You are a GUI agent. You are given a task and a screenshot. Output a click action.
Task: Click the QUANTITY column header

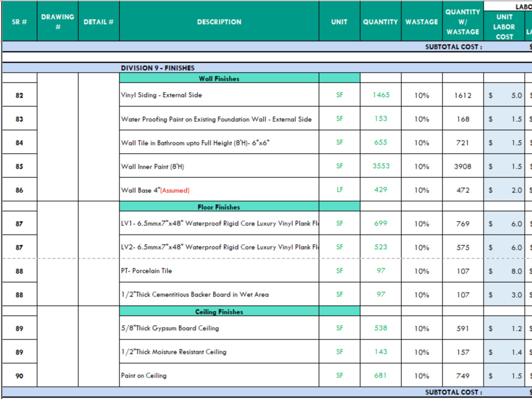(380, 22)
